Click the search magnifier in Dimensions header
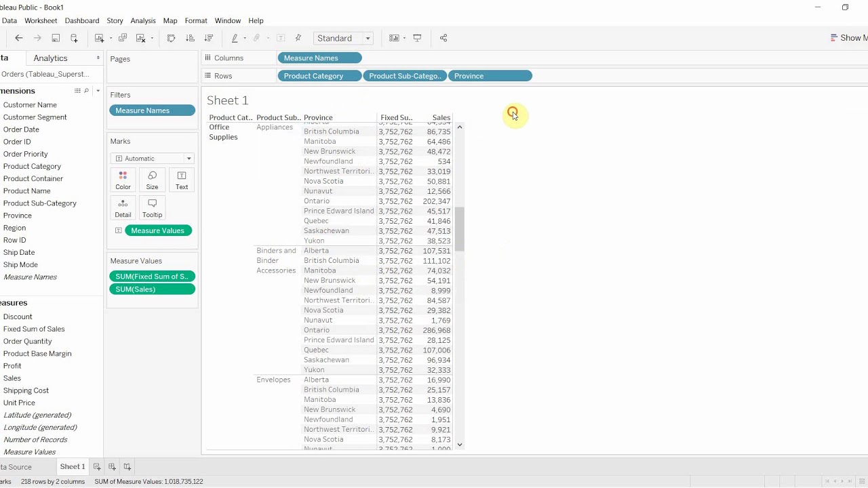This screenshot has height=488, width=868. point(86,91)
